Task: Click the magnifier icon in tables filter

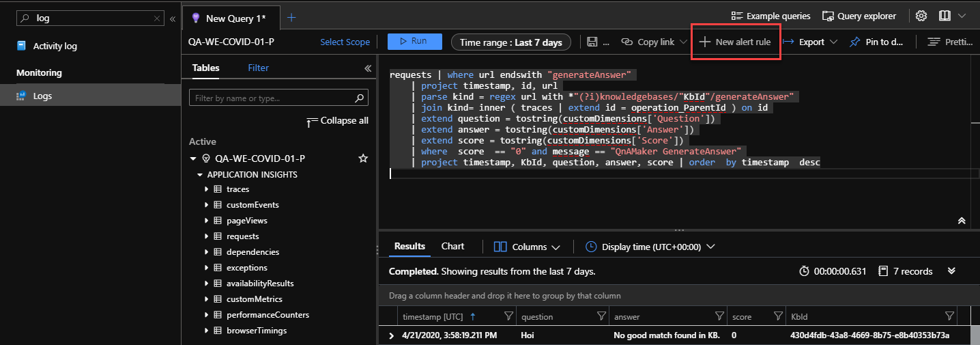Action: [x=360, y=98]
